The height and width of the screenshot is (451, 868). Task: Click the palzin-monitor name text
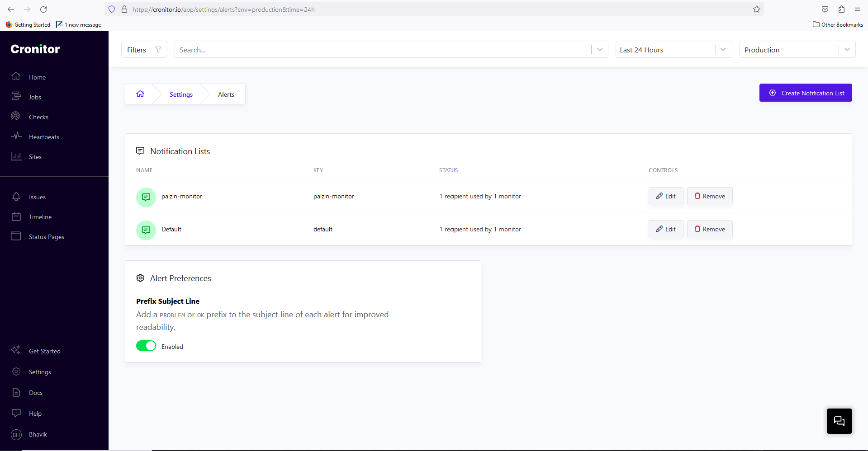click(x=182, y=196)
